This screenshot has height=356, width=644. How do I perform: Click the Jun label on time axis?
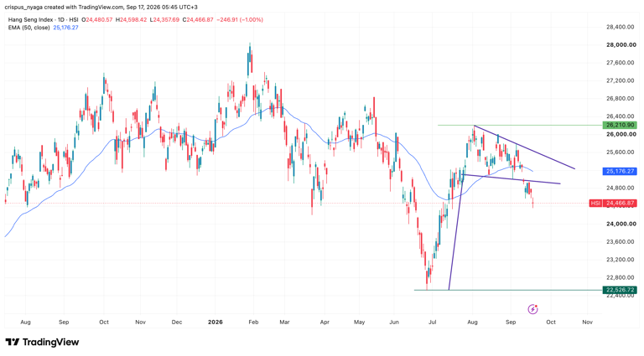click(x=394, y=322)
